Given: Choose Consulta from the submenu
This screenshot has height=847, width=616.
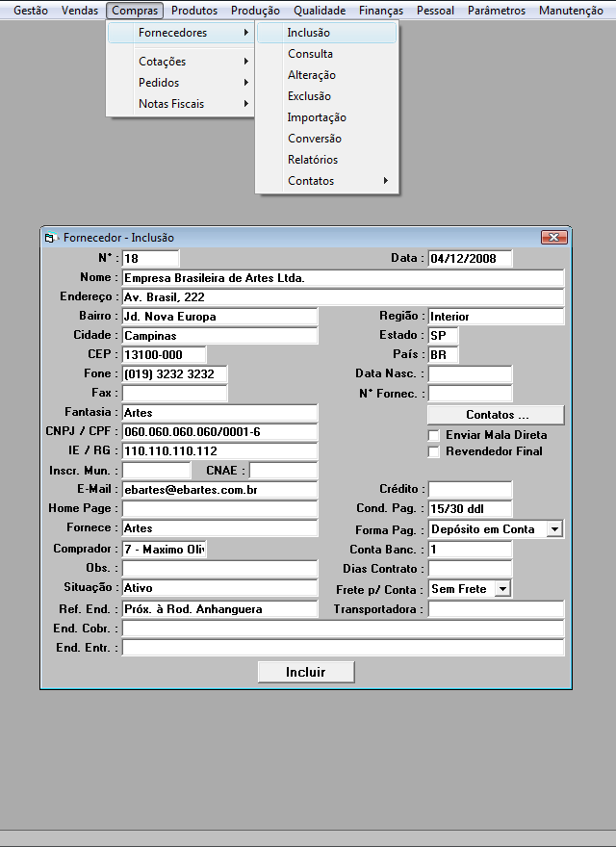Looking at the screenshot, I should [327, 54].
